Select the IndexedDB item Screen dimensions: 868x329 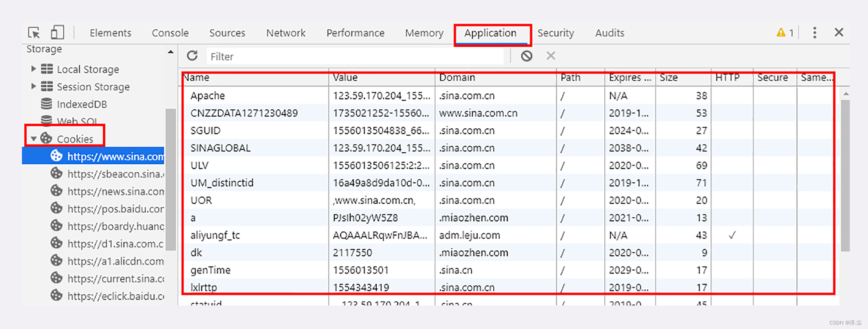82,104
